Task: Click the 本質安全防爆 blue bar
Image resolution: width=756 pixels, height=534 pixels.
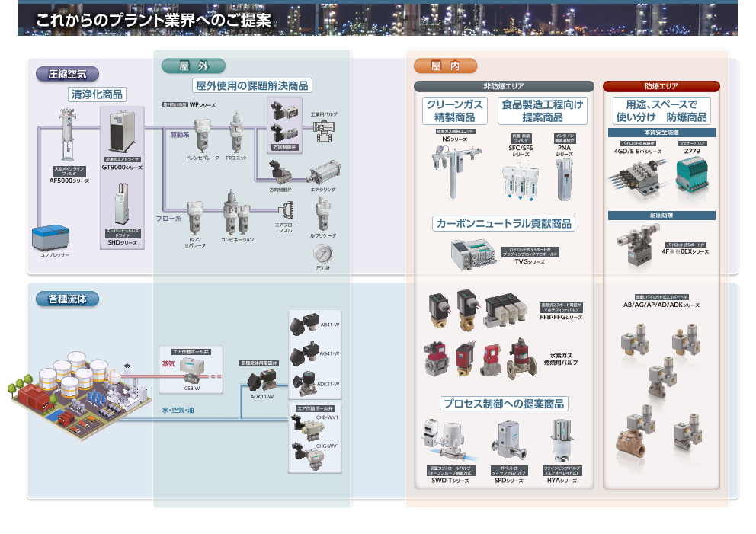Action: tap(661, 132)
